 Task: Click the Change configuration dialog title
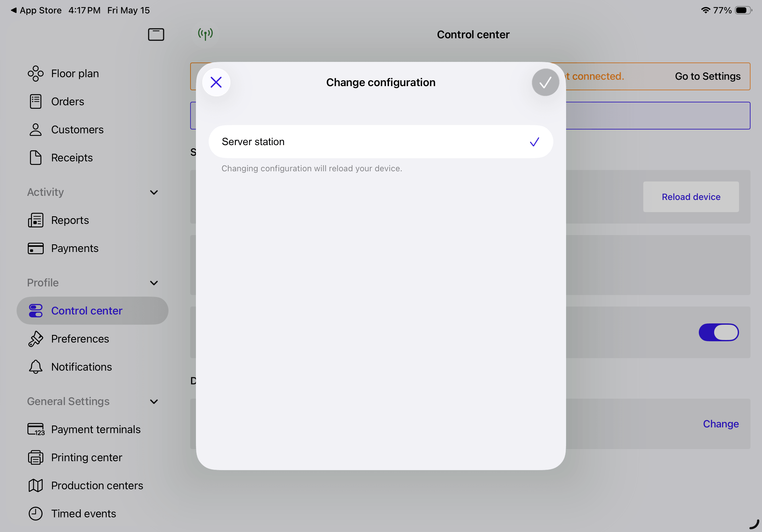[x=381, y=82]
